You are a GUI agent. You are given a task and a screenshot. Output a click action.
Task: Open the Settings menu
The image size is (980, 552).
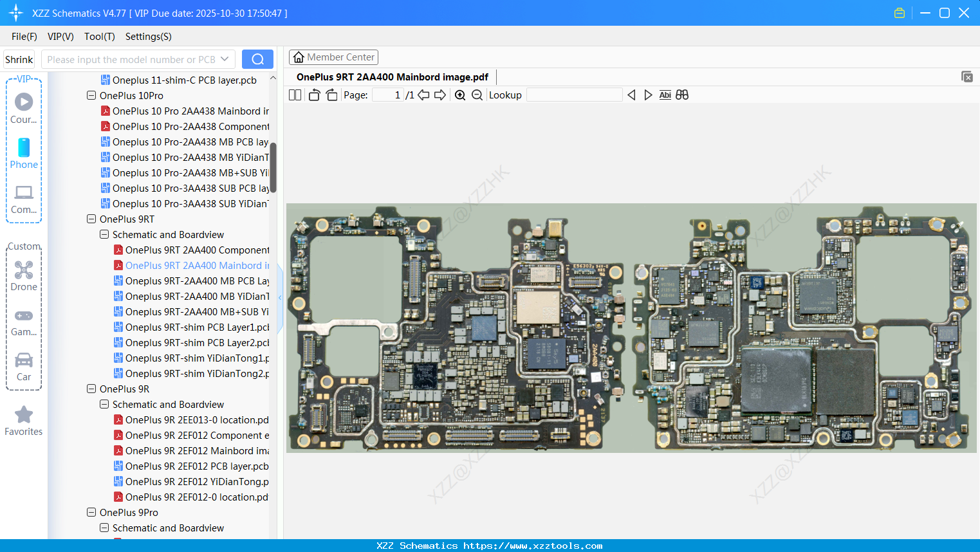tap(148, 37)
